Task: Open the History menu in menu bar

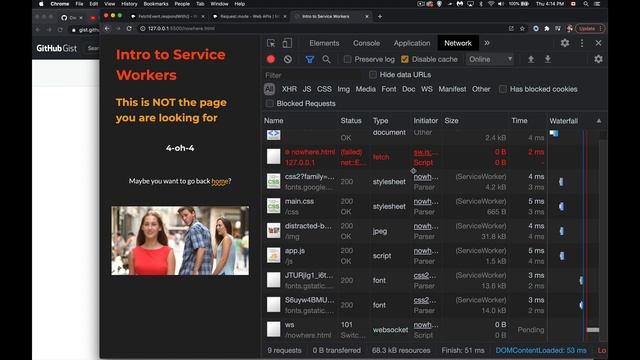Action: 129,4
